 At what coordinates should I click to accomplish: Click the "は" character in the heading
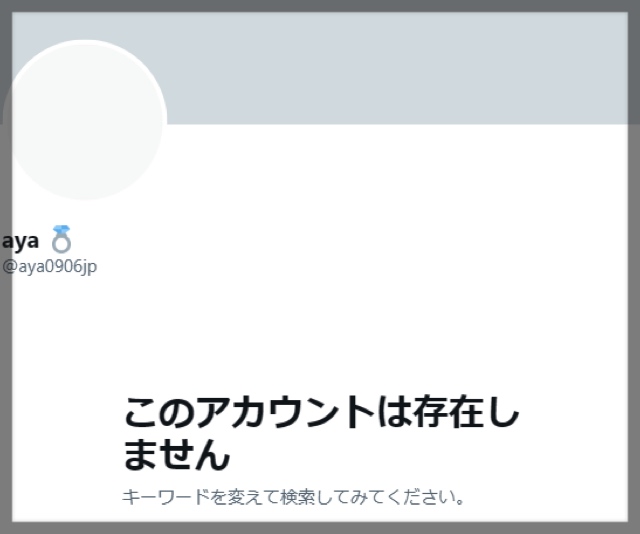click(394, 412)
